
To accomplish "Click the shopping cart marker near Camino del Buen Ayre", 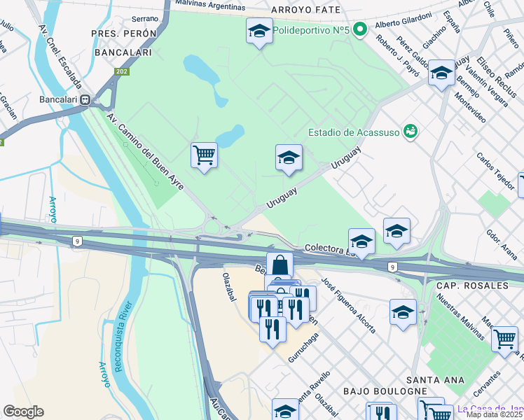I will point(204,156).
